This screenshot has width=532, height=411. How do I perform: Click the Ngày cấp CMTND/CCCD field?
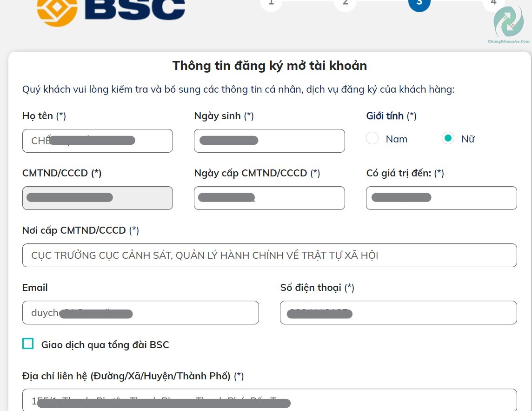[x=269, y=198]
